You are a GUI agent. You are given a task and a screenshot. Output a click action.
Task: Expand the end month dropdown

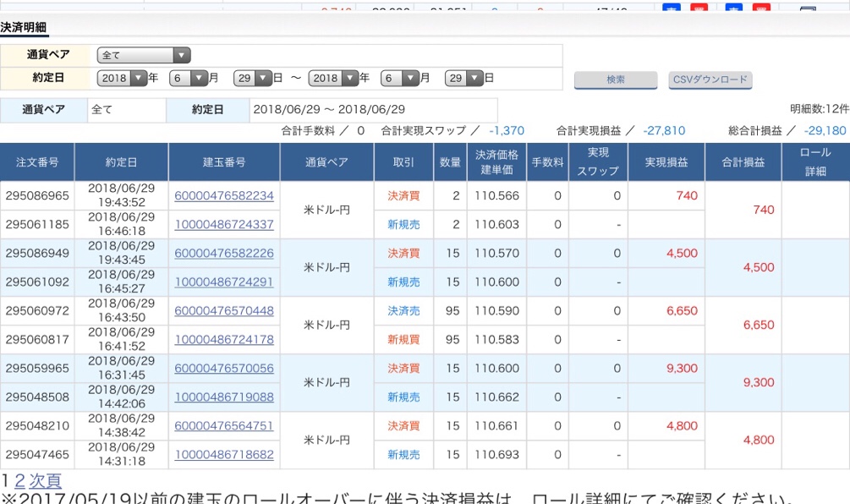(x=400, y=78)
